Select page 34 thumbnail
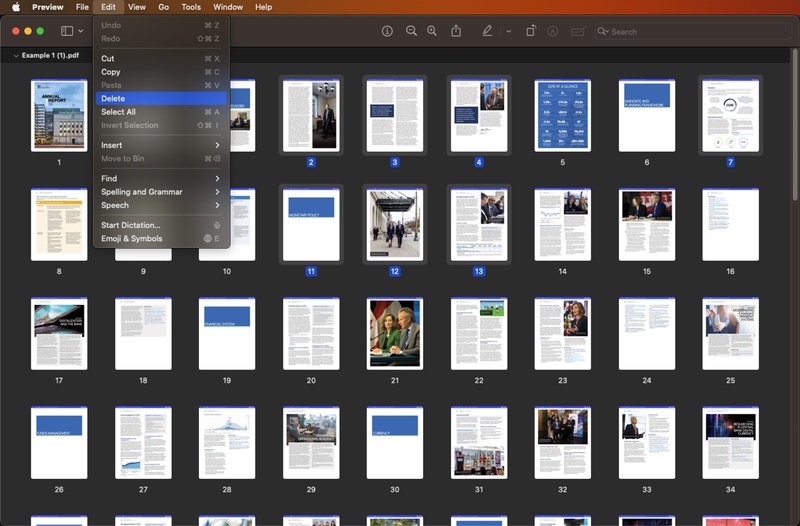Image resolution: width=800 pixels, height=526 pixels. tap(731, 443)
